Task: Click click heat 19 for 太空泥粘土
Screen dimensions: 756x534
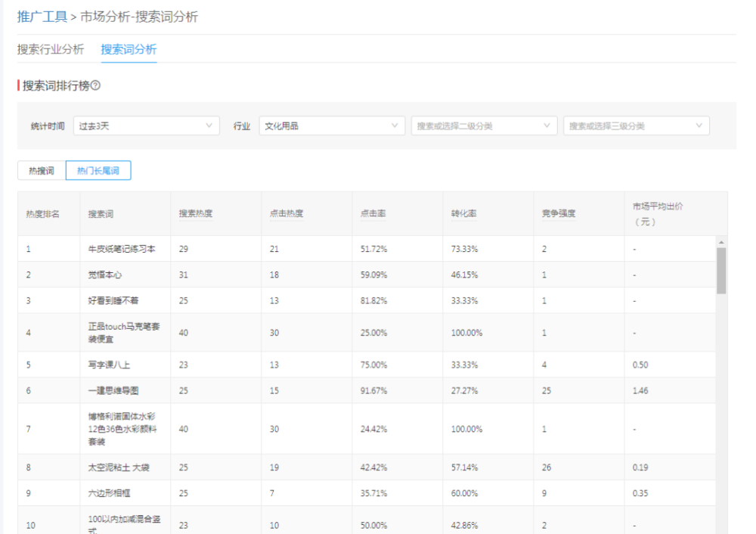Action: (274, 467)
